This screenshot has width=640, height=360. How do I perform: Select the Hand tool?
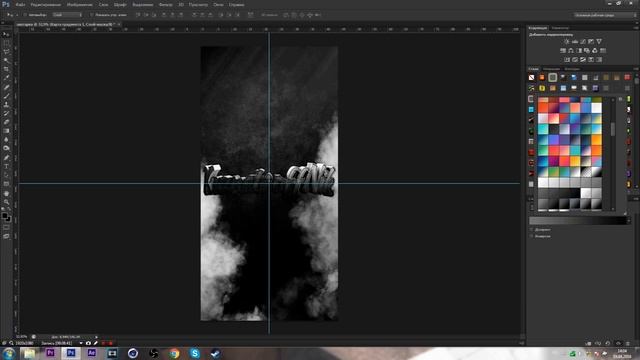6,193
